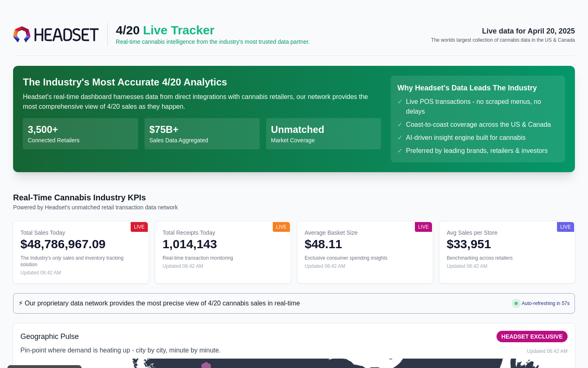
Task: Click the LIVE badge on Total Receipts Today
Action: click(x=281, y=227)
